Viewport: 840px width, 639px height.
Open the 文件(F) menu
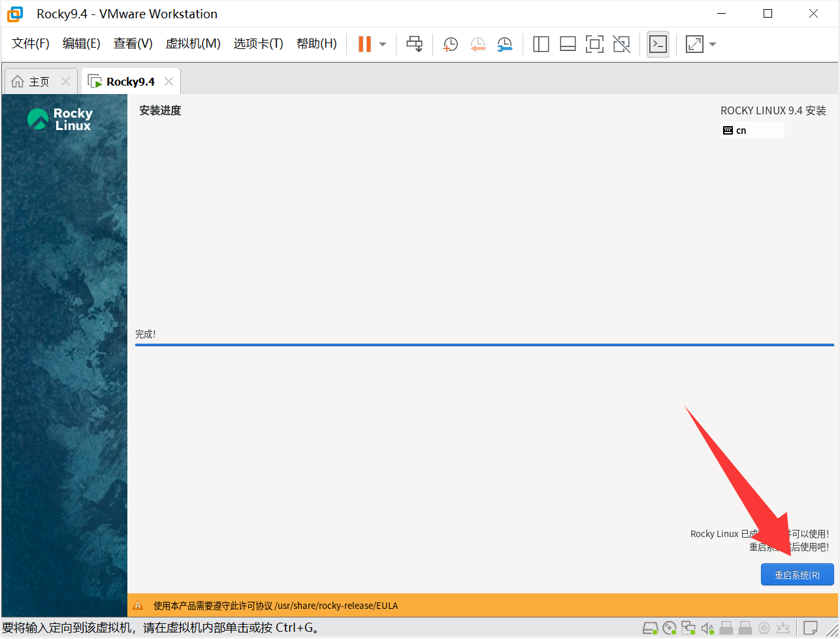(x=31, y=44)
